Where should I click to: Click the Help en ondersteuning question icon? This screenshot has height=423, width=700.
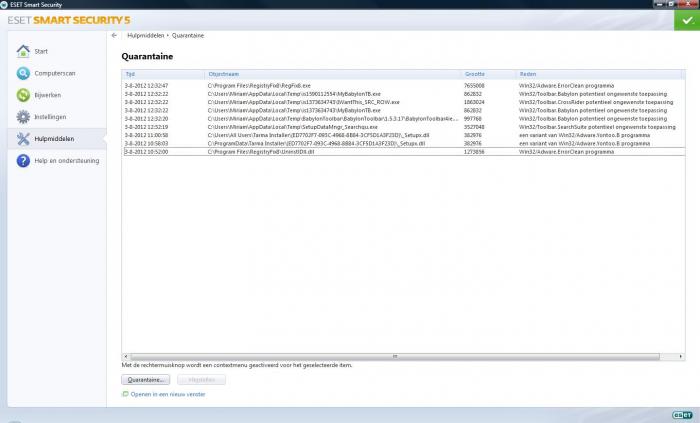tap(23, 161)
